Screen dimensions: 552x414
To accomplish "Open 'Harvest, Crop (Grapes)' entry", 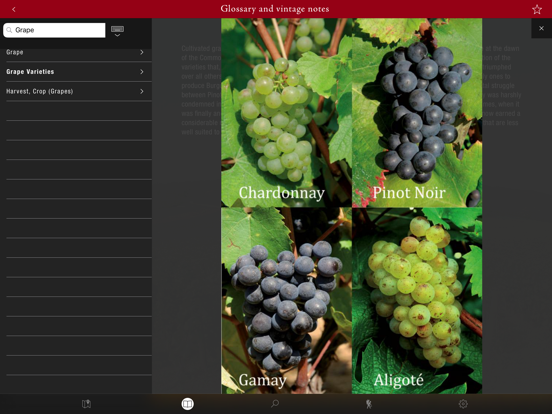I will (79, 92).
